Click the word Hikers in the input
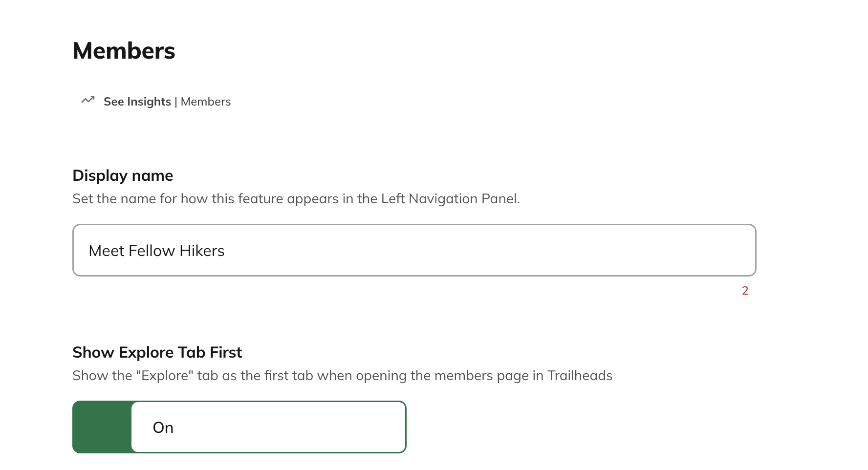 pos(202,251)
